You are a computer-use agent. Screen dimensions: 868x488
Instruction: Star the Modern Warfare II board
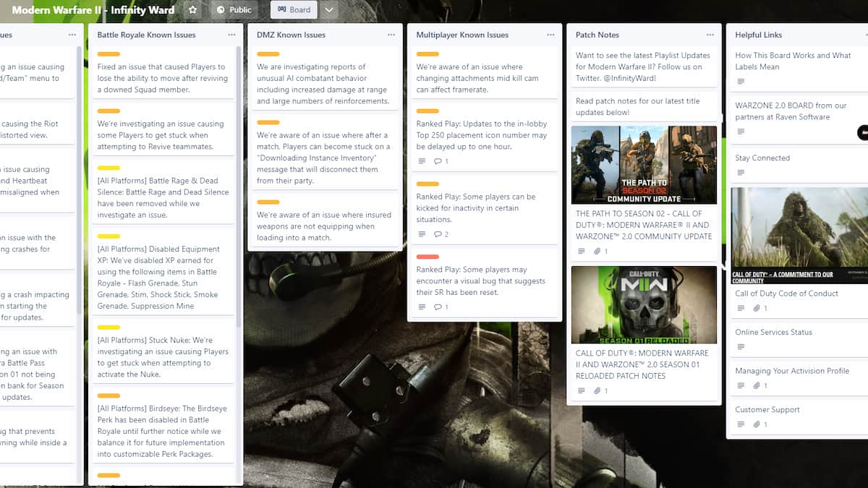192,10
